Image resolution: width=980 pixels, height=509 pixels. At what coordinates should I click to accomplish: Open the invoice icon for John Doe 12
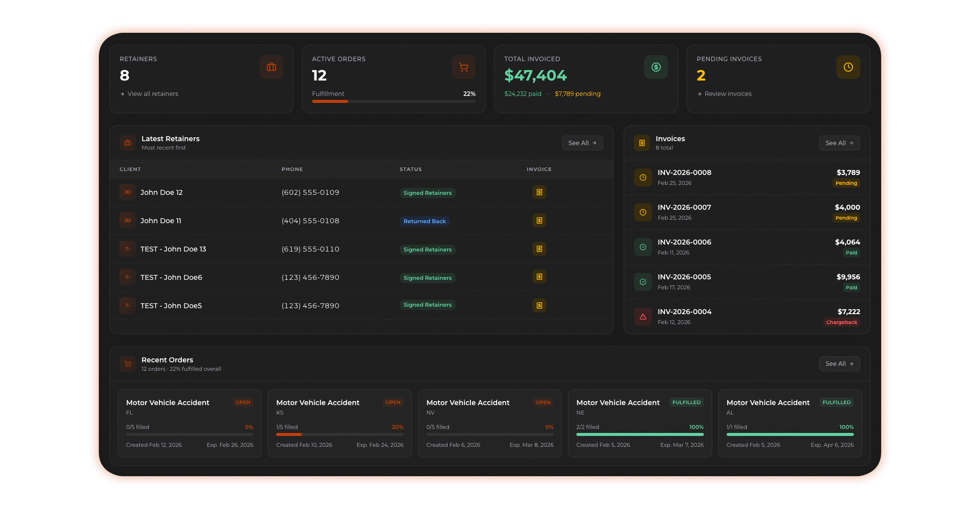[539, 192]
